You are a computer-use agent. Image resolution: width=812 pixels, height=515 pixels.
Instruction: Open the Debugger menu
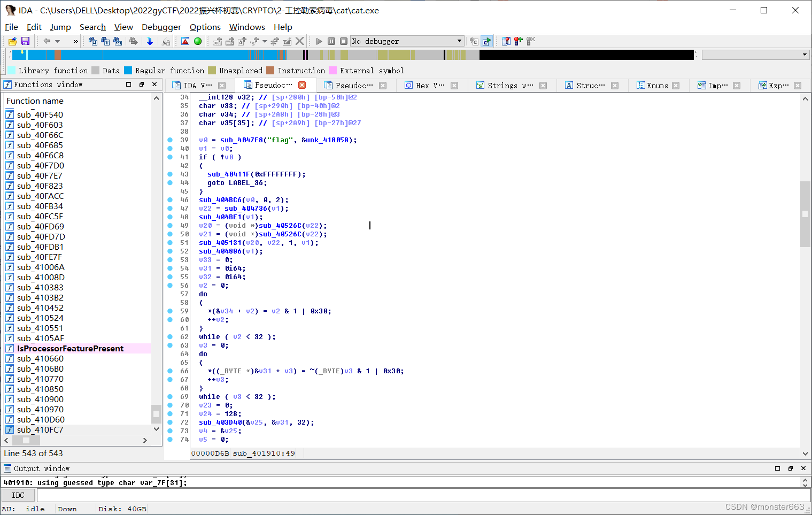[161, 27]
